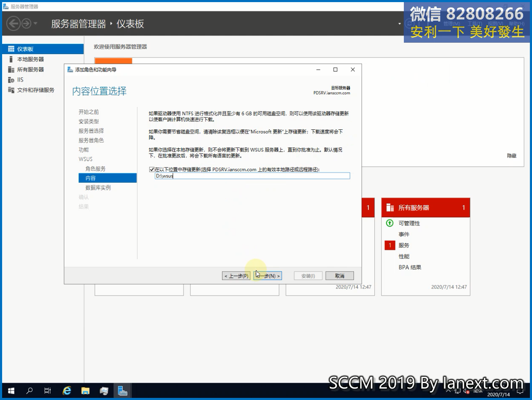The width and height of the screenshot is (532, 400).
Task: Open 可管理性 in the 所有服务器 tile
Action: (x=409, y=223)
